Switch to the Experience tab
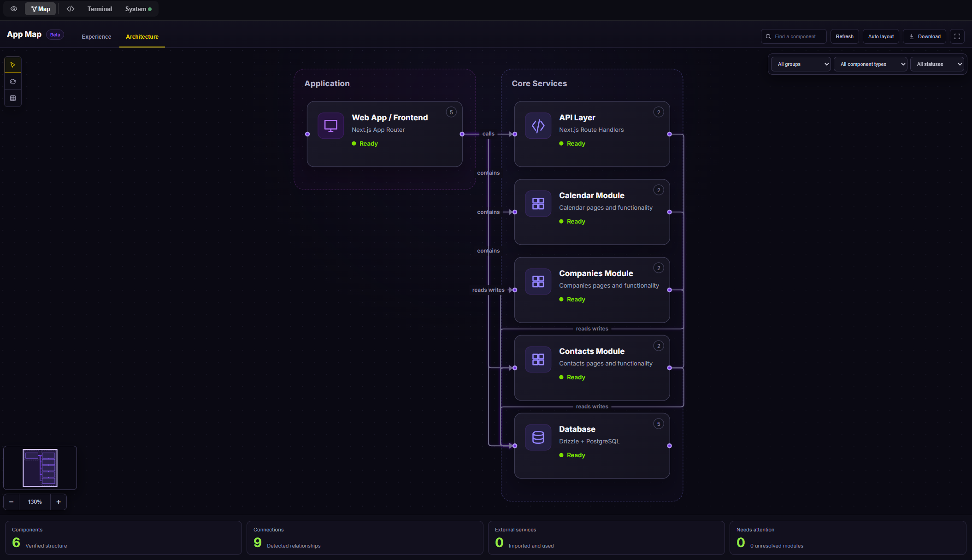Image resolution: width=972 pixels, height=560 pixels. point(96,36)
